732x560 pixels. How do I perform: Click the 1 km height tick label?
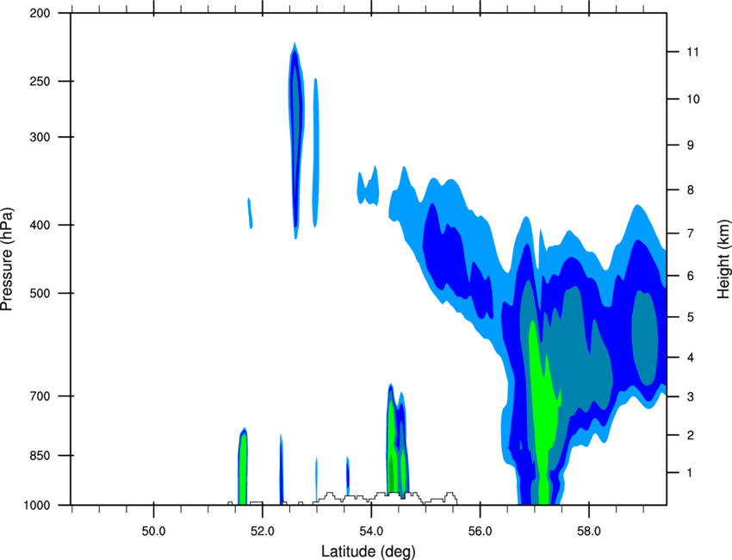tap(691, 473)
